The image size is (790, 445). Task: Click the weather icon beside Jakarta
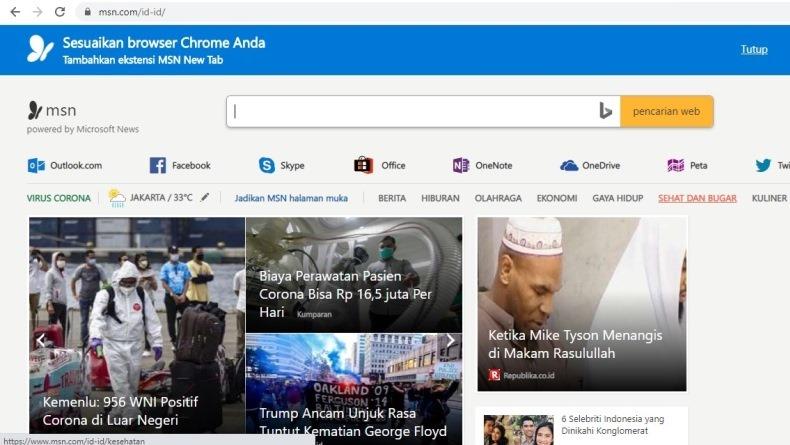[116, 198]
